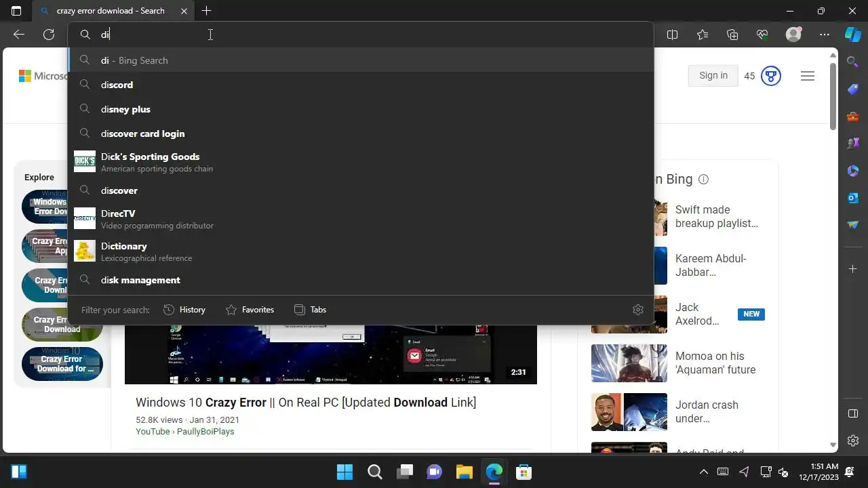The width and height of the screenshot is (868, 488).
Task: Open address bar suggestion settings gear
Action: tap(637, 310)
